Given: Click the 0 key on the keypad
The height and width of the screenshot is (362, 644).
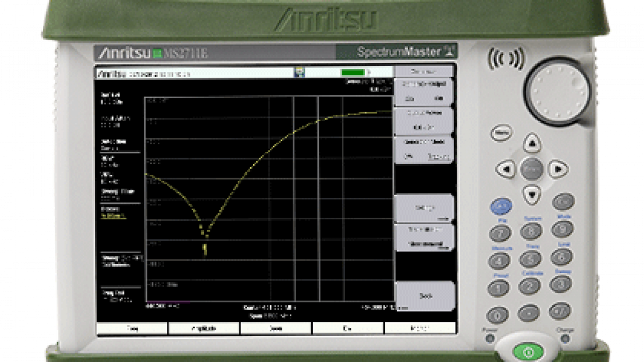Looking at the screenshot, I should pos(498,315).
